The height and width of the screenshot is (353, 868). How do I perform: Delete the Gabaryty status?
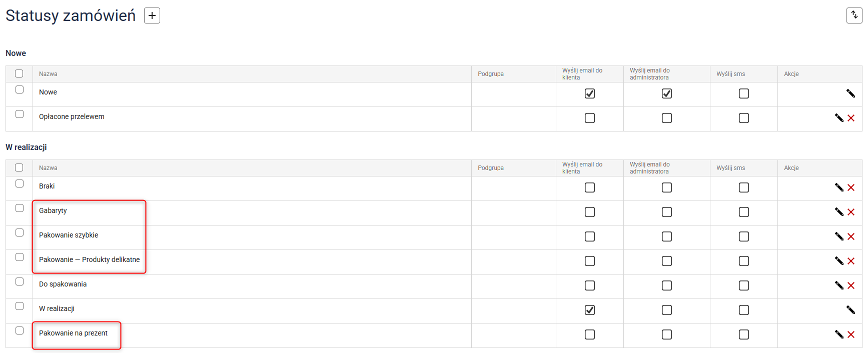[x=851, y=212]
